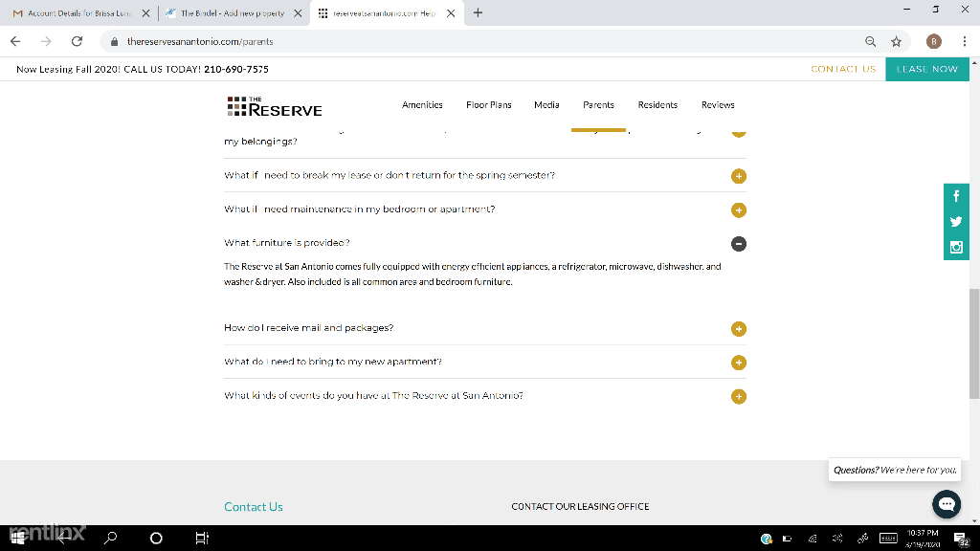The width and height of the screenshot is (980, 551).
Task: Call the 210-690-7575 phone number
Action: coord(236,69)
